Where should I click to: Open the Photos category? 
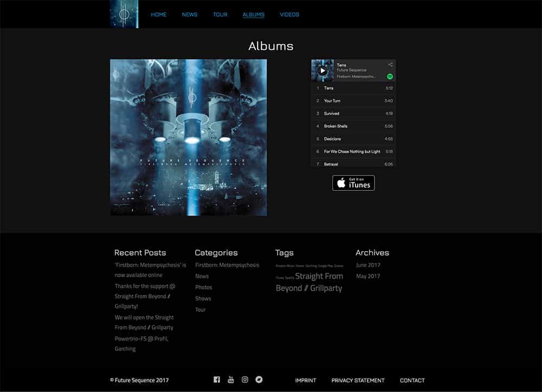click(x=204, y=287)
